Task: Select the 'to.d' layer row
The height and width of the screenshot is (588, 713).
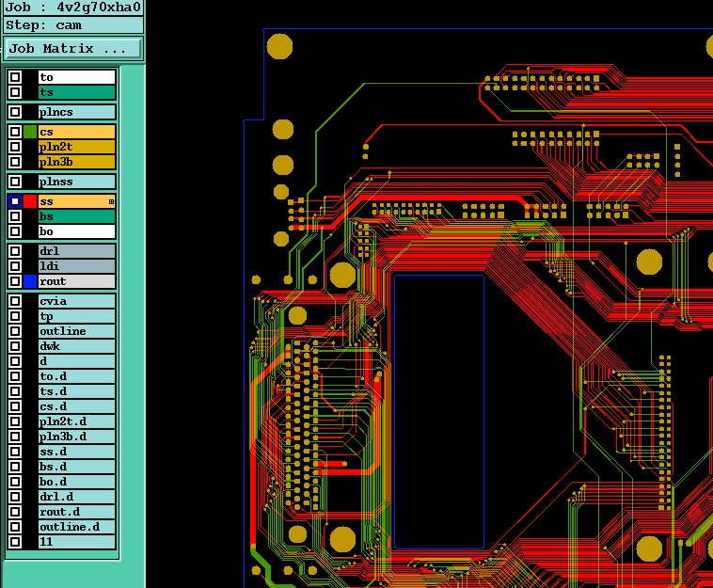Action: click(76, 376)
